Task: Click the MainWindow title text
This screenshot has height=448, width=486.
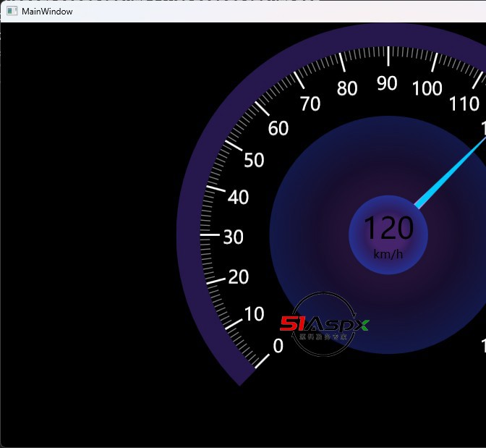Action: [47, 11]
